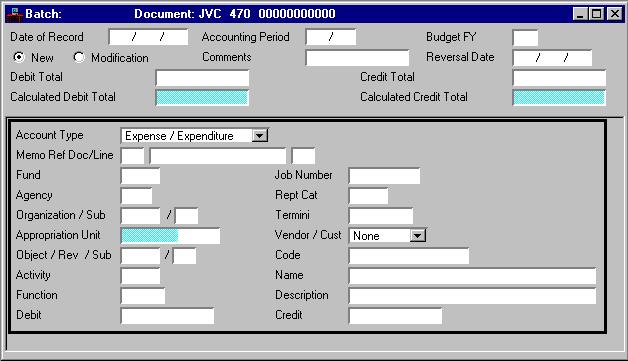The width and height of the screenshot is (628, 361).
Task: Click the Job Number field
Action: [x=384, y=176]
